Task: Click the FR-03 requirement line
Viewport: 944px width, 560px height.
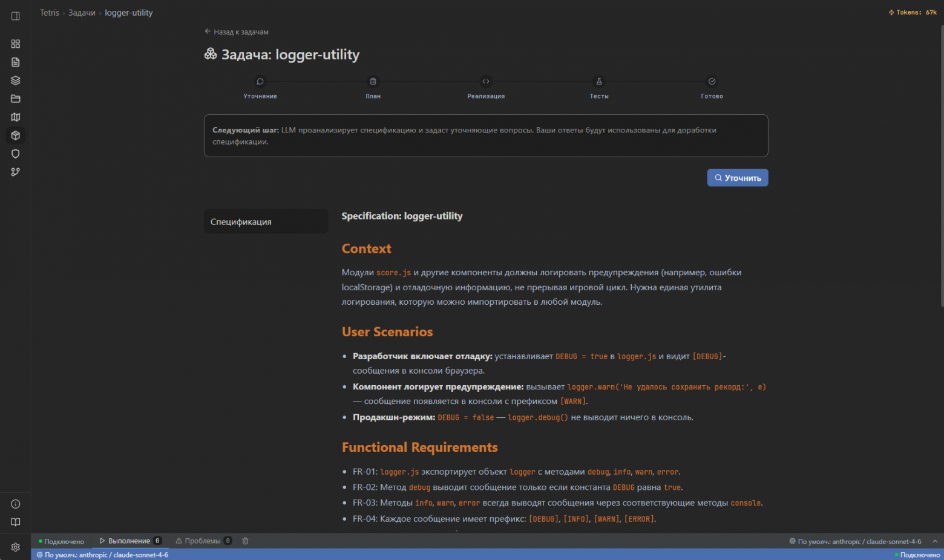Action: pyautogui.click(x=558, y=503)
